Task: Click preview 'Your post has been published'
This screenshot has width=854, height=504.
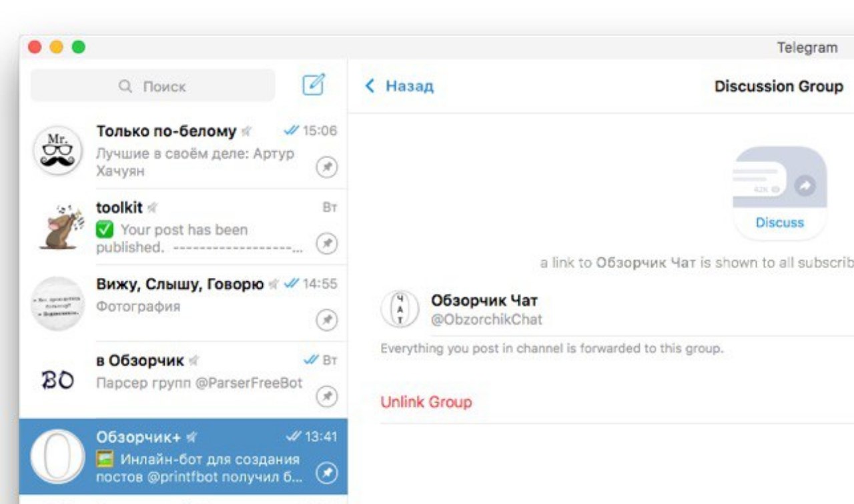Action: pyautogui.click(x=199, y=239)
